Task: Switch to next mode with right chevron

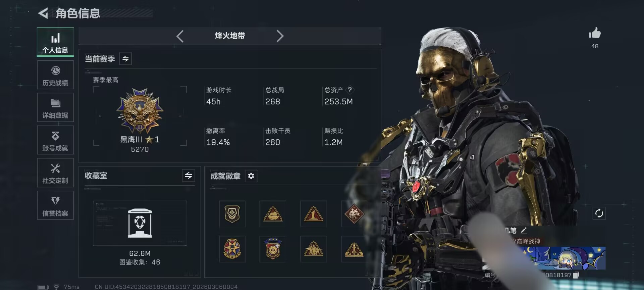Action: pos(280,36)
